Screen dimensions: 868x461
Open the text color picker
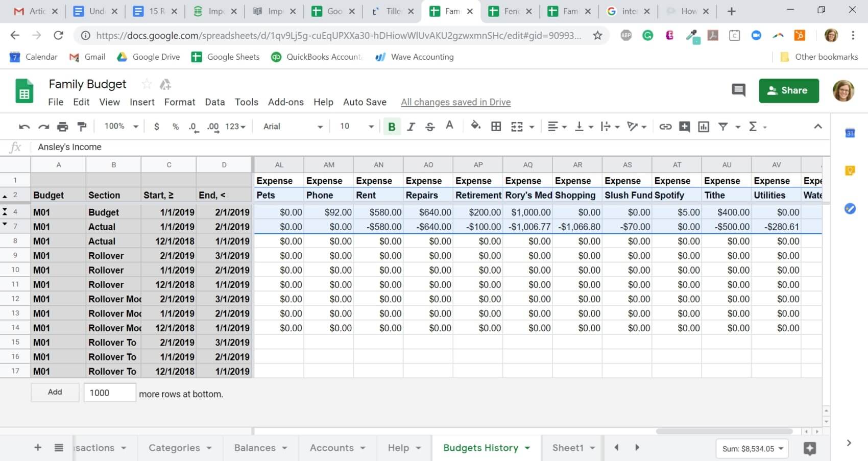click(x=449, y=126)
